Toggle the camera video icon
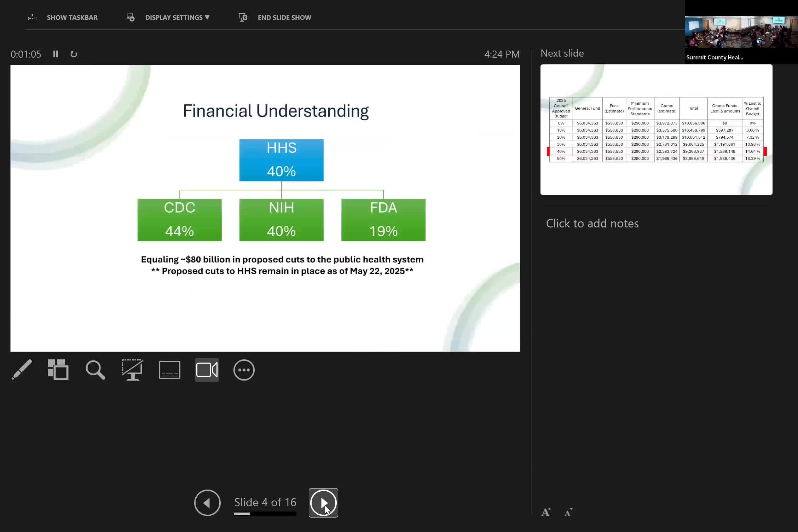The width and height of the screenshot is (798, 532). [207, 370]
